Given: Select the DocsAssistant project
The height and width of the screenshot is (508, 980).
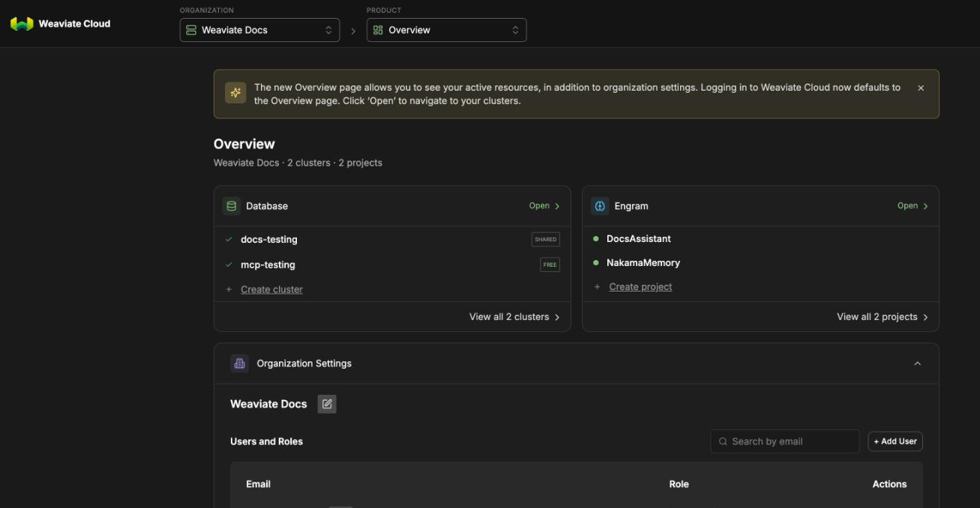Looking at the screenshot, I should click(639, 239).
